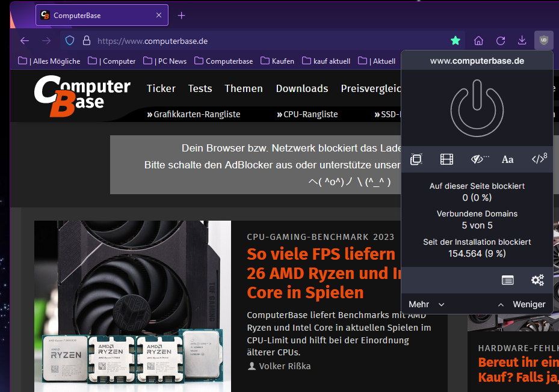
Task: Toggle JavaScript blocking code icon
Action: tap(539, 158)
